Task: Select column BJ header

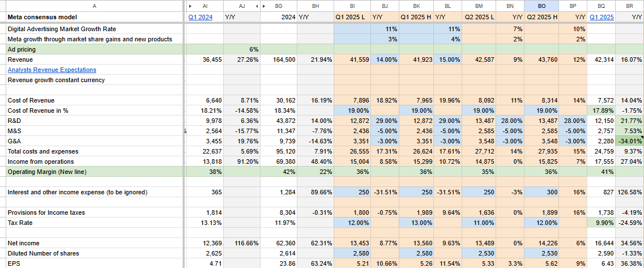Action: pos(385,6)
